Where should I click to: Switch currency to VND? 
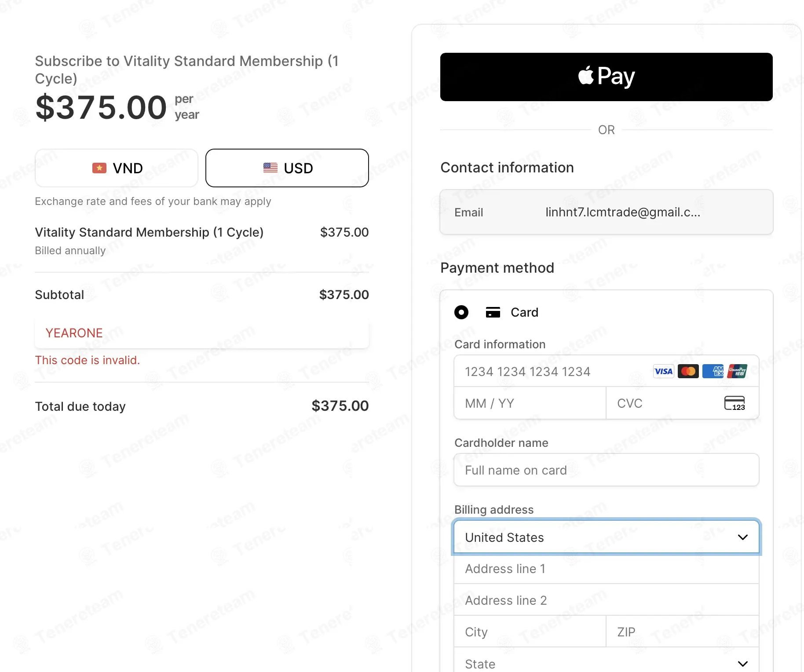117,168
